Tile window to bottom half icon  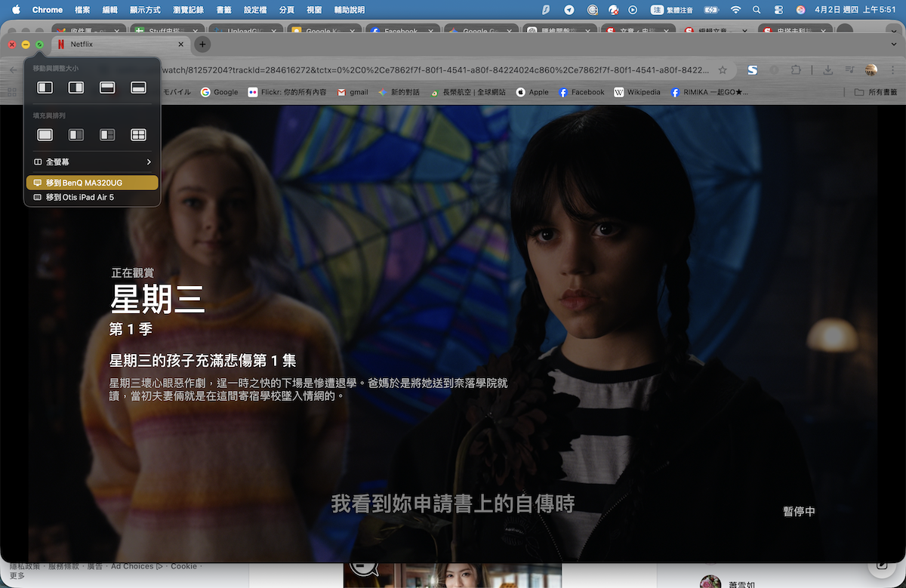(138, 88)
